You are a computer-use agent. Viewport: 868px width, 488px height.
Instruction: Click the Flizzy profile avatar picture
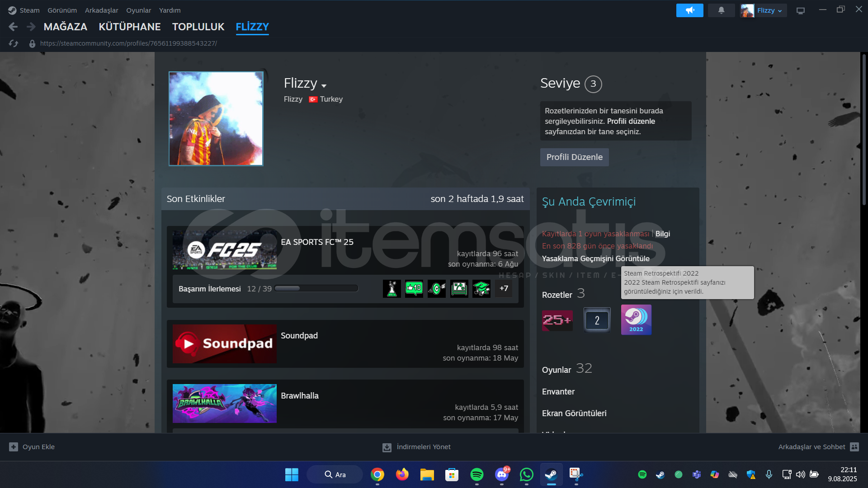216,119
